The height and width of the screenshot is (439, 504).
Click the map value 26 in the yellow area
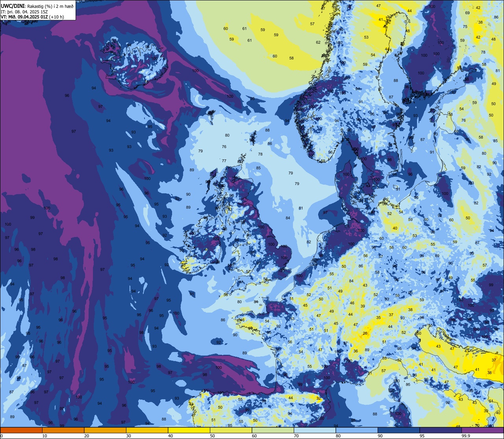point(365,334)
